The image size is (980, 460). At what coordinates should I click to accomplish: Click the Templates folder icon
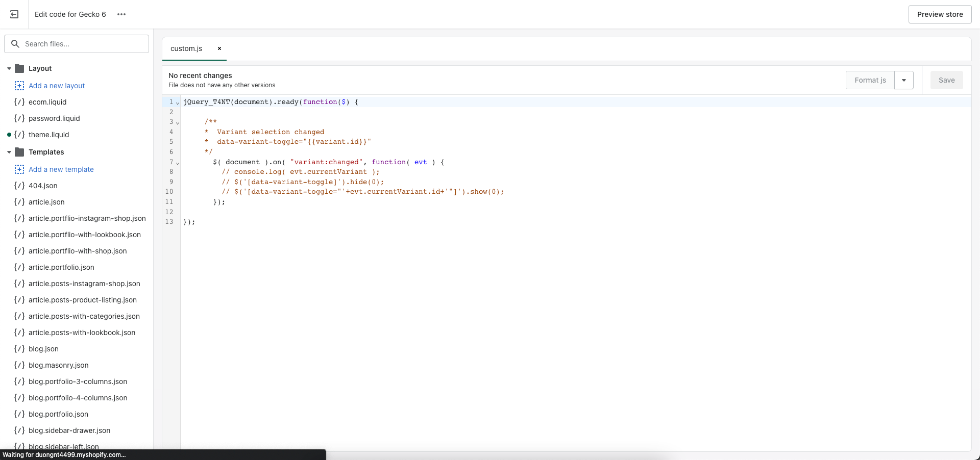coord(20,152)
